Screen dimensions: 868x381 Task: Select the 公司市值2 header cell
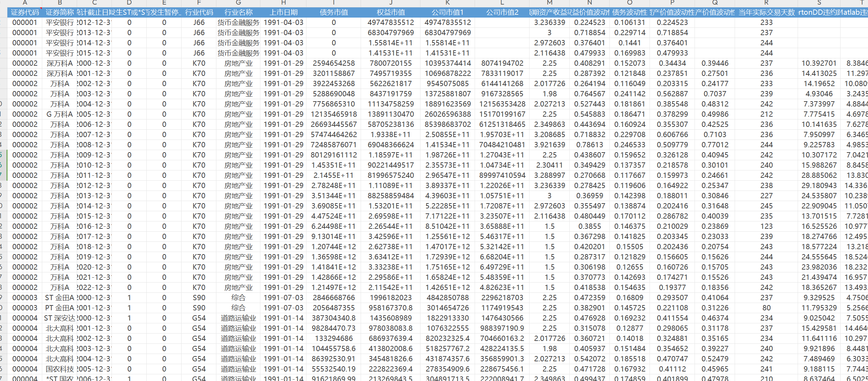tap(502, 12)
